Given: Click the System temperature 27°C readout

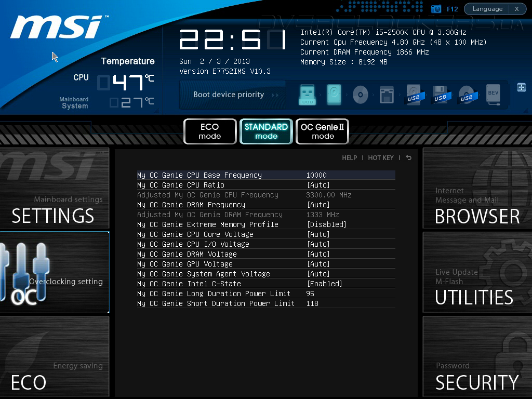Looking at the screenshot, I should click(x=131, y=102).
